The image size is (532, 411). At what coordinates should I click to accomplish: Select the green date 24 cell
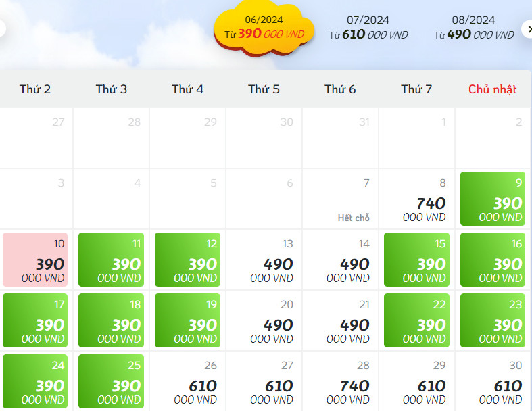[x=36, y=381]
